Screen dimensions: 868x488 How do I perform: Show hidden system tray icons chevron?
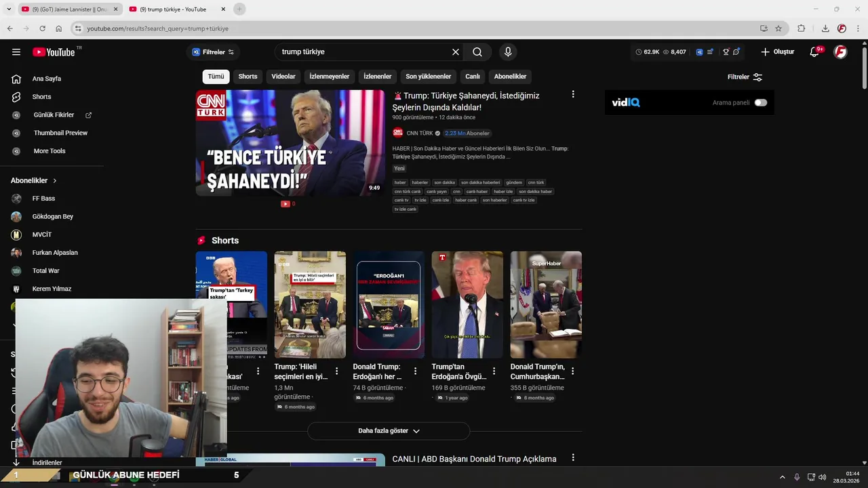782,477
